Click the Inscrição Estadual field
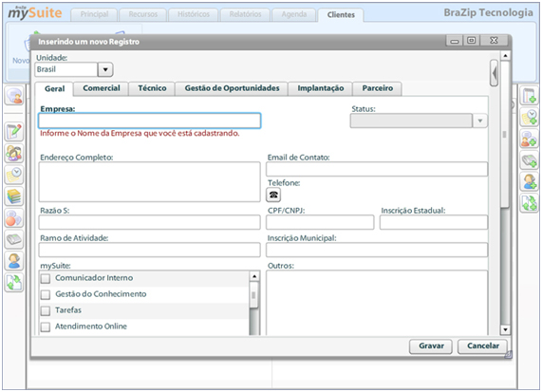This screenshot has width=542, height=392. [434, 222]
